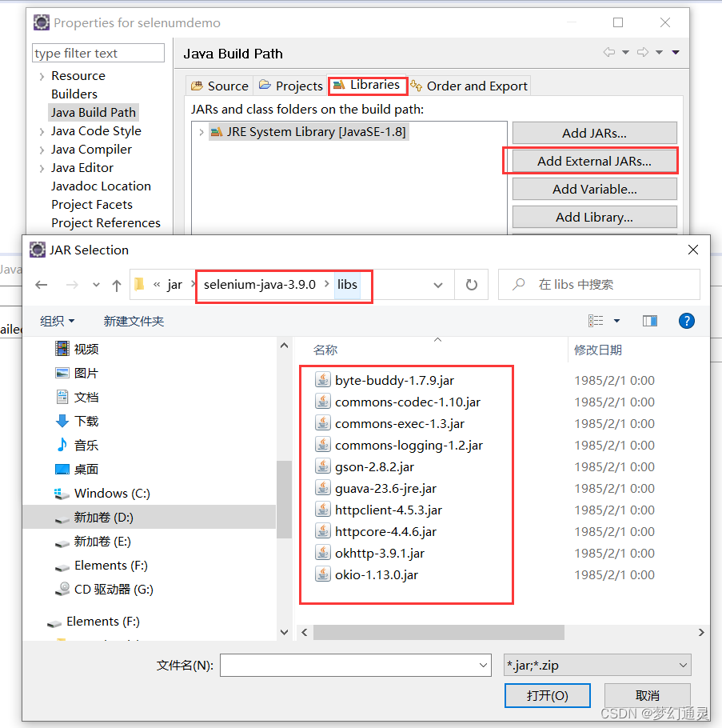722x728 pixels.
Task: Click the Add External JARs... button
Action: pyautogui.click(x=594, y=161)
